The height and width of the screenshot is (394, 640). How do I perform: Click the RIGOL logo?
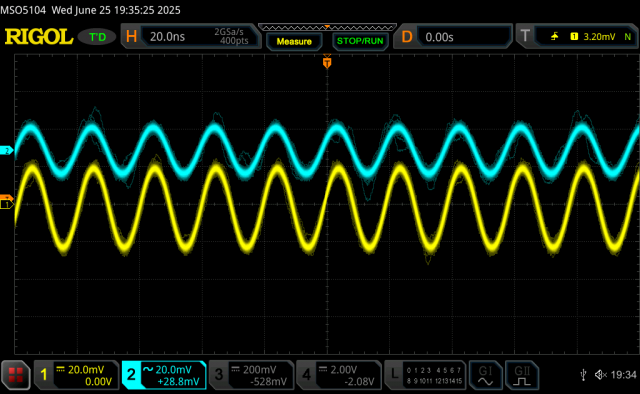click(39, 37)
